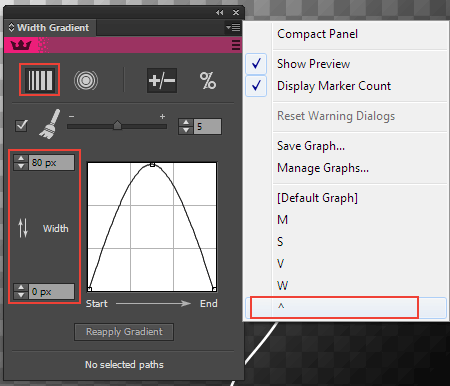The width and height of the screenshot is (450, 386).
Task: Click the smoothing value field showing 5
Action: 208,127
